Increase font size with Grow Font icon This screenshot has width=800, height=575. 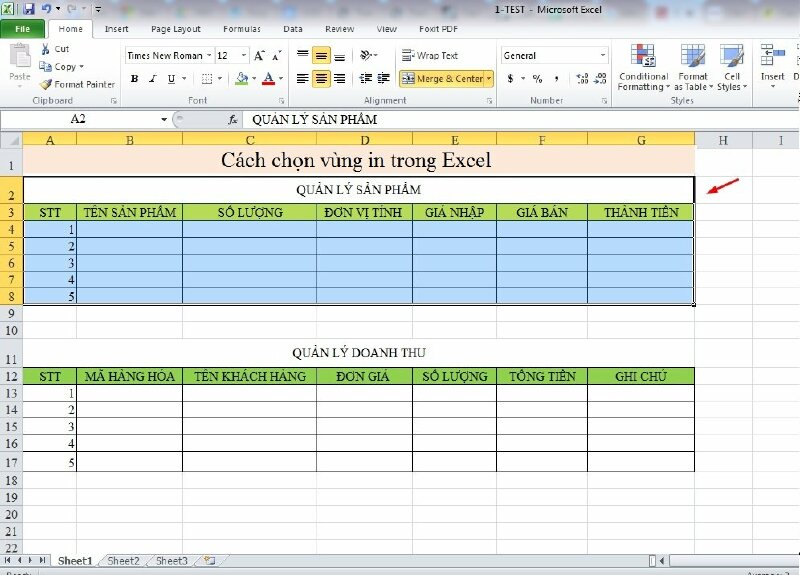(x=260, y=55)
